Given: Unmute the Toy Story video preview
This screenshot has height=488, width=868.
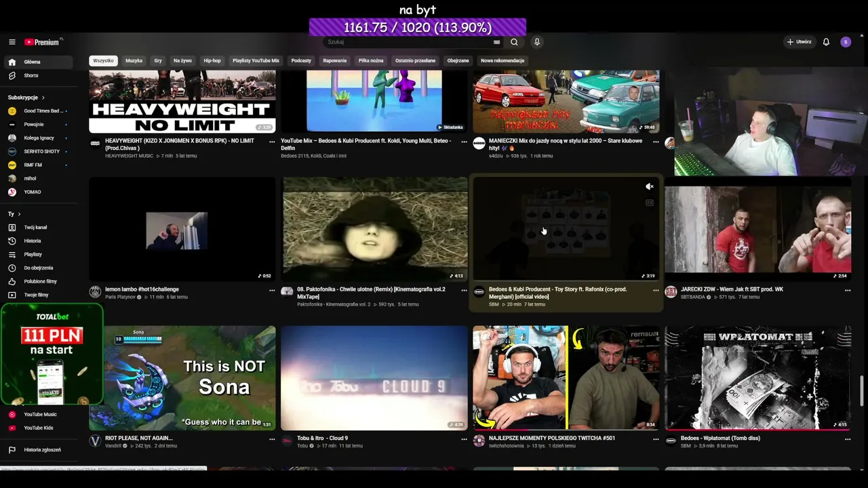Looking at the screenshot, I should click(x=649, y=186).
